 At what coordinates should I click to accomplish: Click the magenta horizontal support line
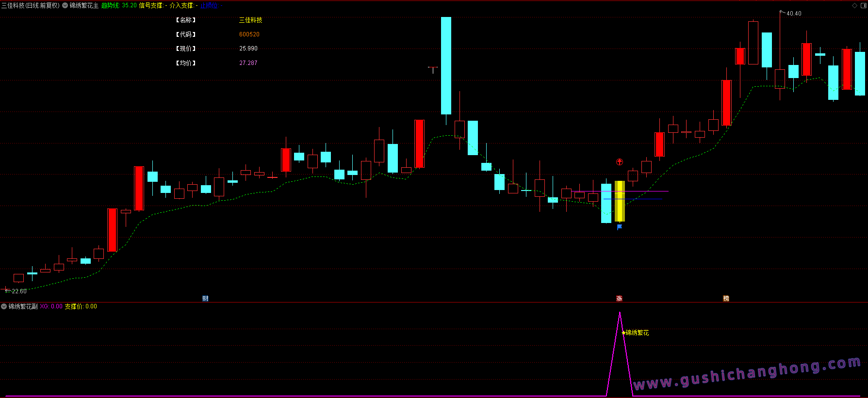(620, 191)
